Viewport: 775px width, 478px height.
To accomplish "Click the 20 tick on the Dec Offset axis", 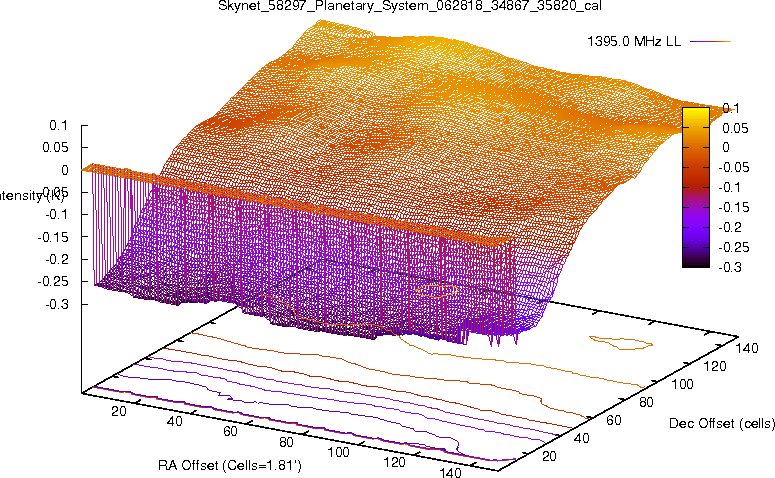I will point(549,456).
